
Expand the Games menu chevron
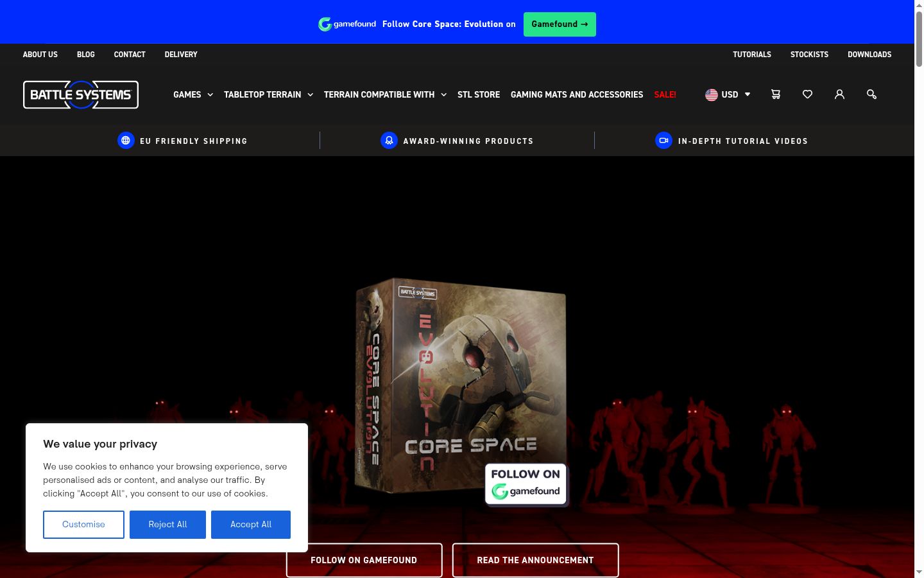[210, 94]
